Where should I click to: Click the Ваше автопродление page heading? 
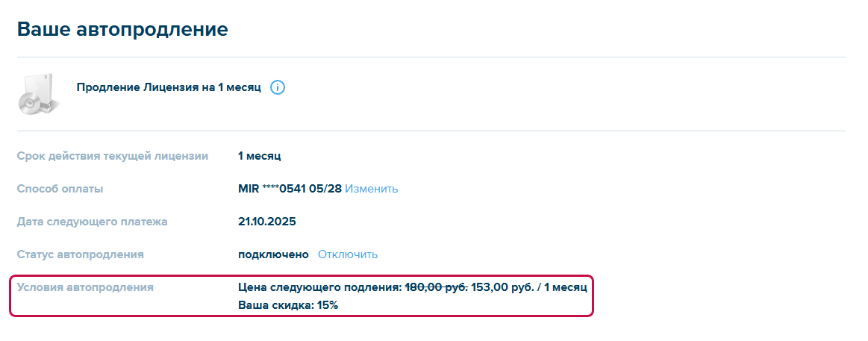tap(122, 30)
